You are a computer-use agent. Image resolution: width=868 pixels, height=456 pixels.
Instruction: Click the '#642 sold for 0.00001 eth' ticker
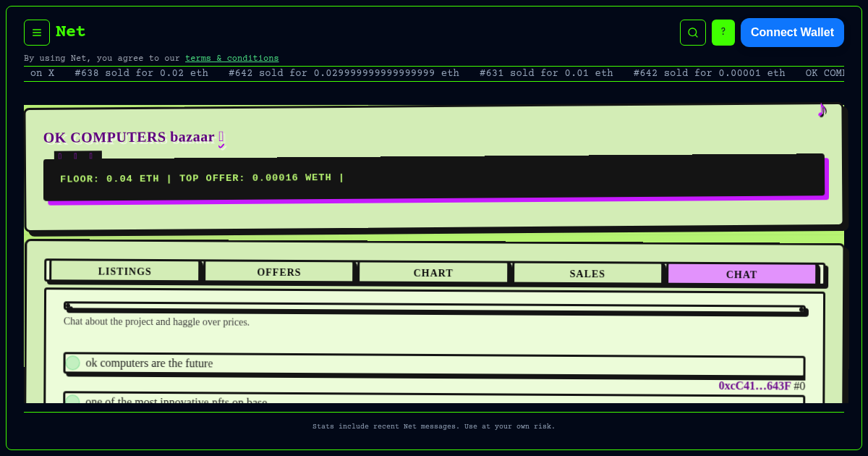[709, 73]
